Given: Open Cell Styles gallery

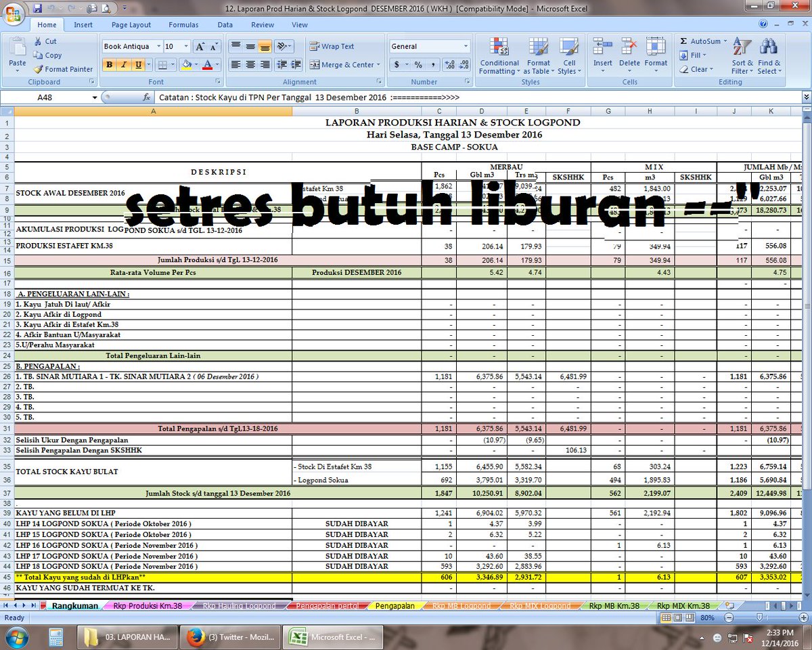Looking at the screenshot, I should 569,56.
